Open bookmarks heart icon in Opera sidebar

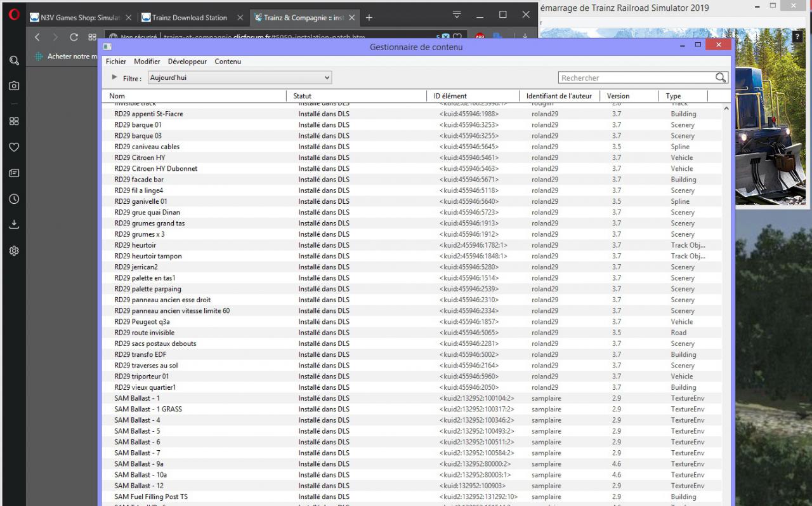pos(14,147)
